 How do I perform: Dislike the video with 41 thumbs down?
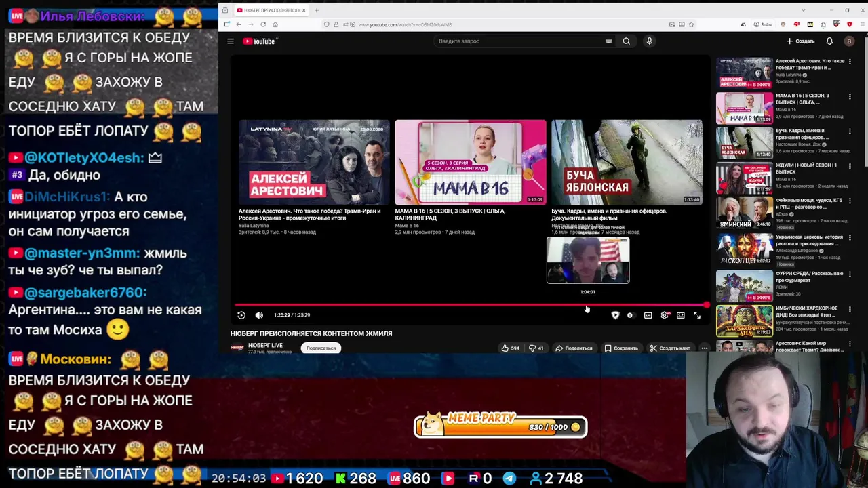(536, 348)
